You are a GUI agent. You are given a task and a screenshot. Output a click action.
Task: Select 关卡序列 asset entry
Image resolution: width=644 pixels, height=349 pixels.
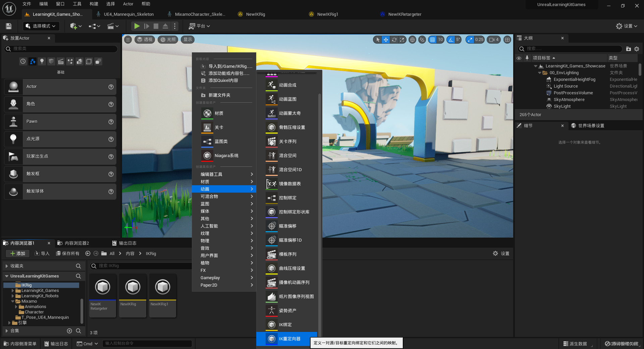coord(287,142)
